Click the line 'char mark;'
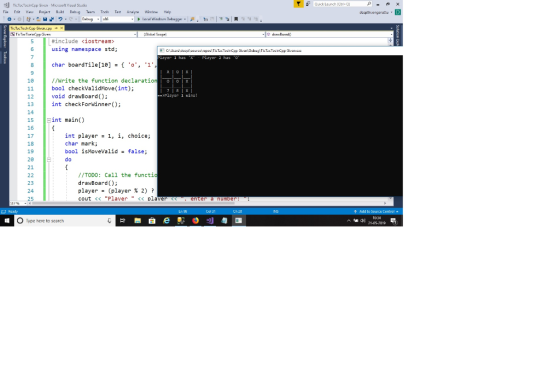Image resolution: width=560 pixels, height=373 pixels. [81, 144]
